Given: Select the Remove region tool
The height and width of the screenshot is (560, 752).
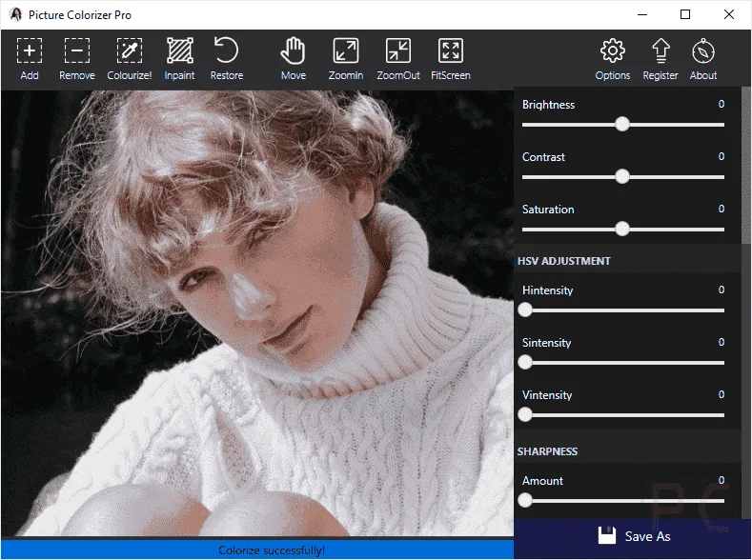Looking at the screenshot, I should click(77, 59).
